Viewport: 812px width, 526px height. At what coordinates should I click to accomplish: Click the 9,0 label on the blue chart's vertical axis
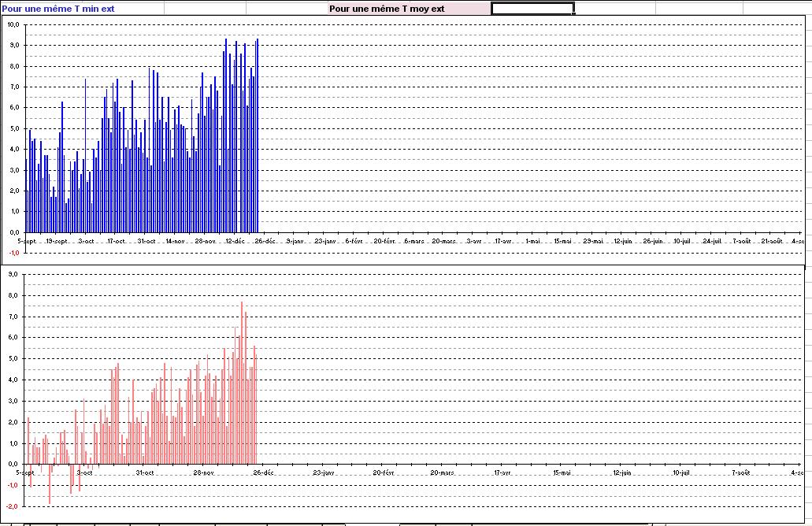(x=14, y=46)
